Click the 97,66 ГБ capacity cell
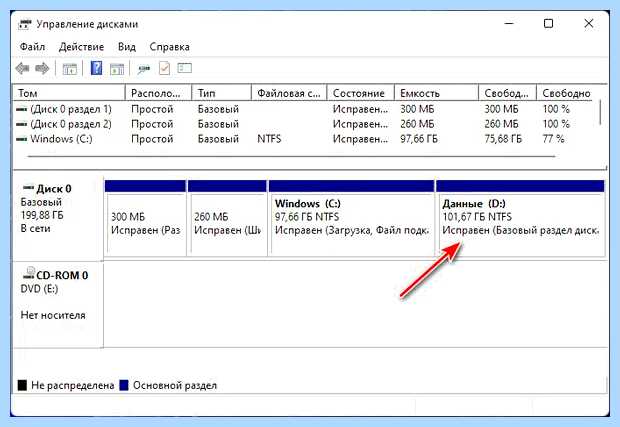 pos(419,139)
